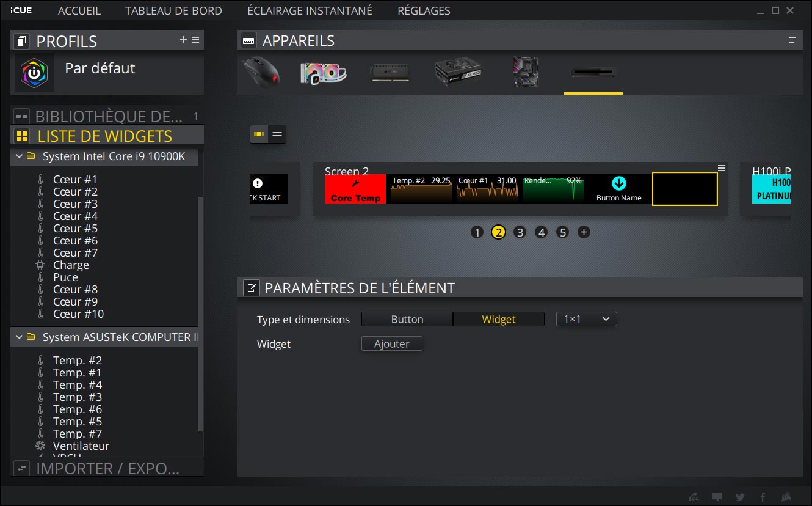Image resolution: width=812 pixels, height=506 pixels.
Task: Expand the Importer / Expo... section
Action: [x=107, y=468]
